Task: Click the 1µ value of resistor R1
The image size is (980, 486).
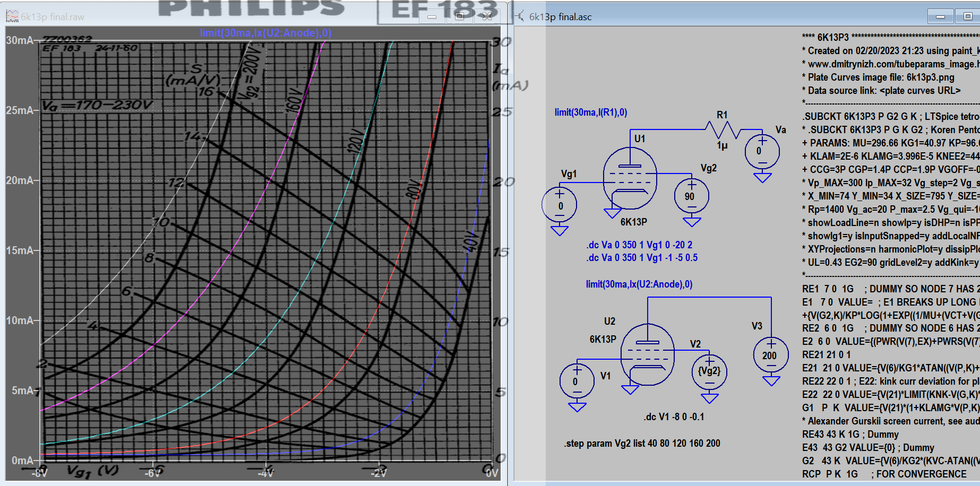Action: pyautogui.click(x=722, y=145)
